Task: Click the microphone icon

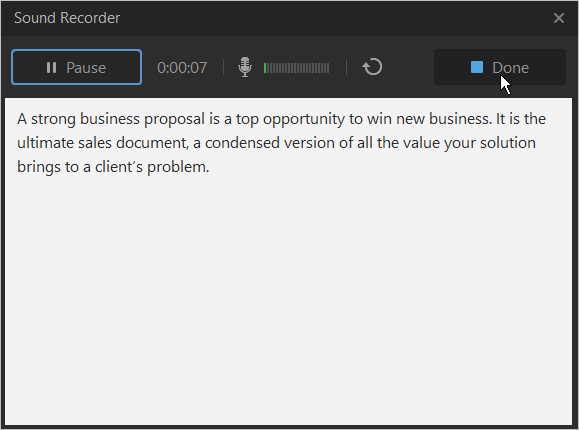Action: click(x=245, y=67)
